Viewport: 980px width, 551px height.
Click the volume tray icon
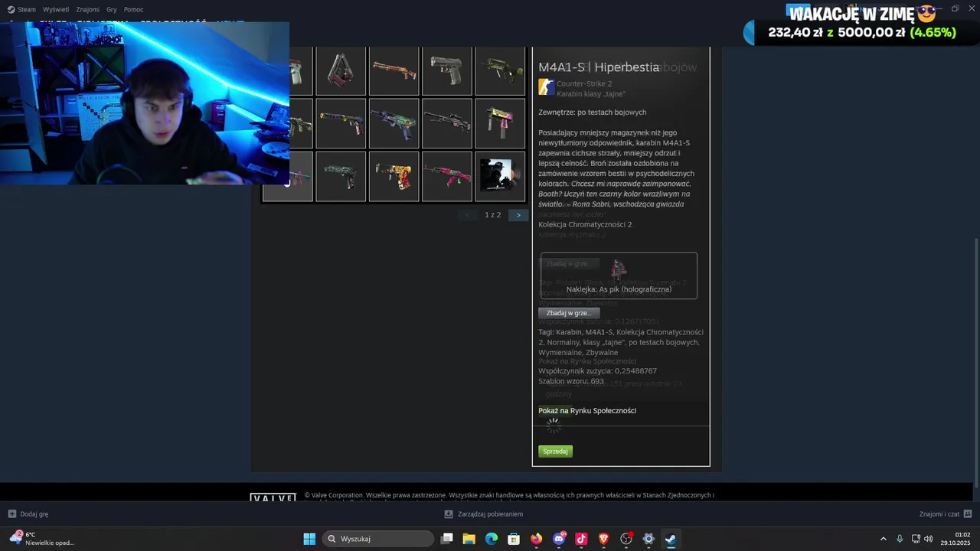[x=929, y=539]
